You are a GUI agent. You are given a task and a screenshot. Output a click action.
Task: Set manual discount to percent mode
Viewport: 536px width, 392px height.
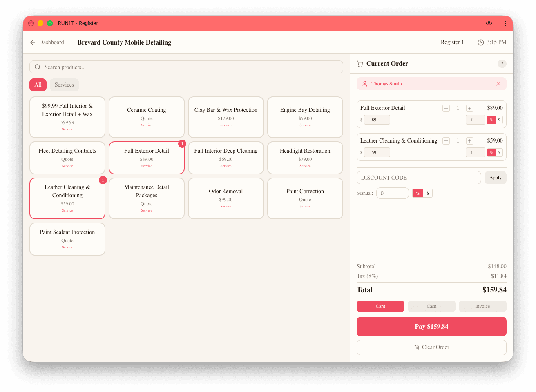pos(418,193)
